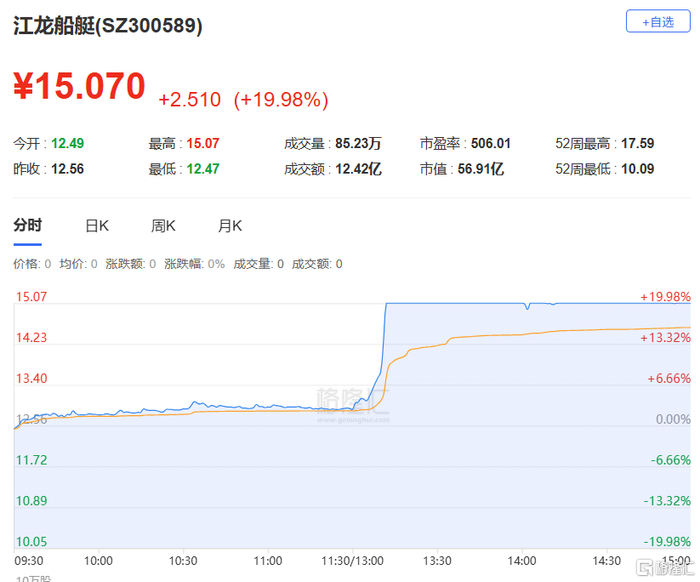Open the 周K chart tab
This screenshot has height=582, width=700.
coord(163,226)
